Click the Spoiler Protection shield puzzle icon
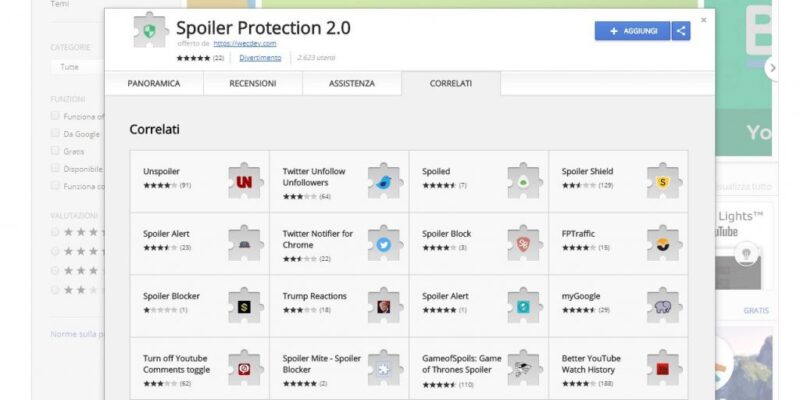The width and height of the screenshot is (800, 400). (149, 31)
